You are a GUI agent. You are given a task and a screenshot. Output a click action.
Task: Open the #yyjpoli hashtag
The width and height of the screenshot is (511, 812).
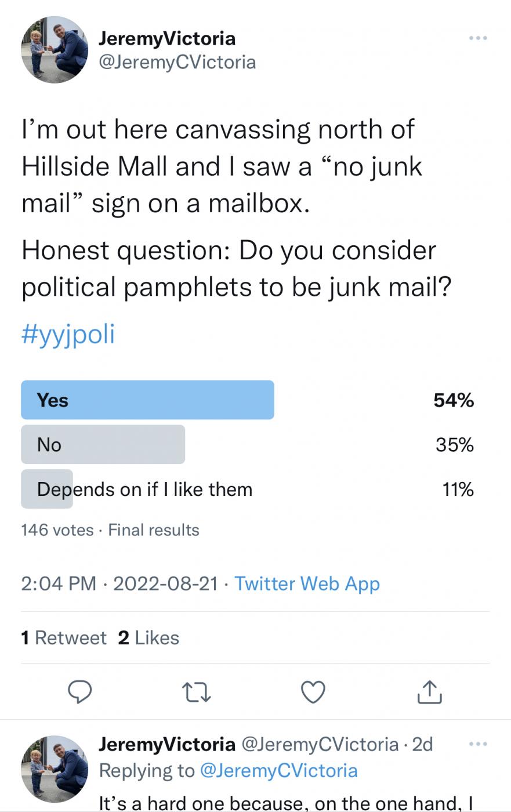click(x=68, y=334)
